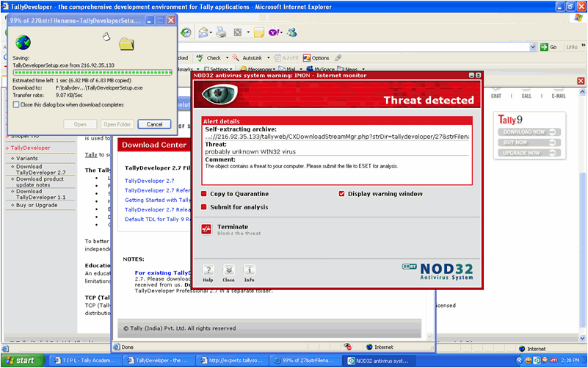Click the History icon in IE toolbar

(186, 32)
